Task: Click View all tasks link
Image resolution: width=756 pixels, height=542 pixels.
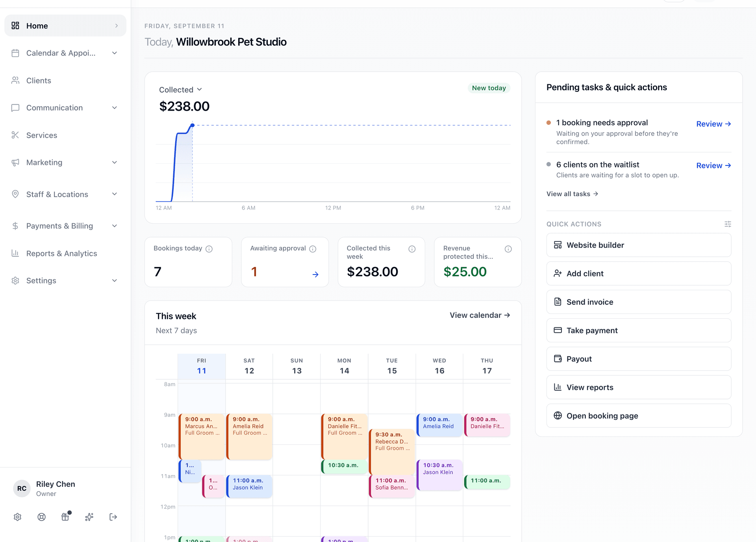Action: tap(573, 194)
